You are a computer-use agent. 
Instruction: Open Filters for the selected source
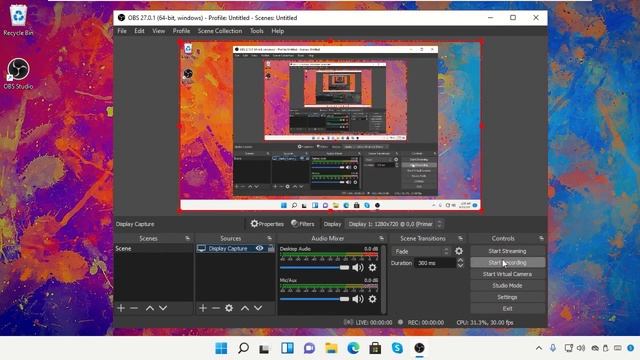[302, 224]
